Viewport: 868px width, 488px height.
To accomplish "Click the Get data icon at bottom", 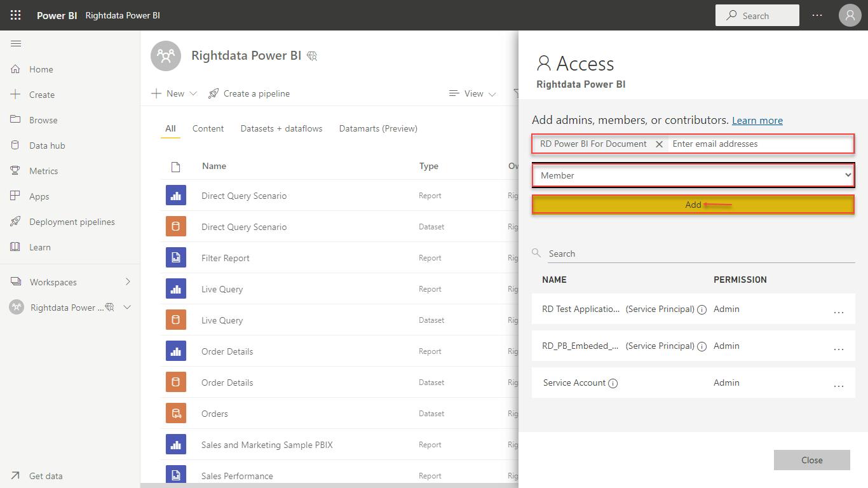I will [16, 475].
